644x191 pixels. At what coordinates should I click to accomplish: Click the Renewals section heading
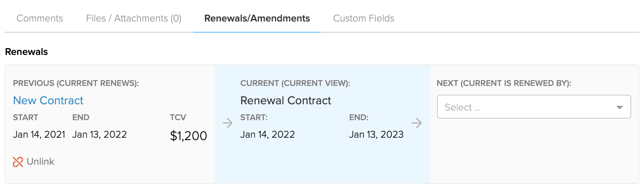point(26,52)
